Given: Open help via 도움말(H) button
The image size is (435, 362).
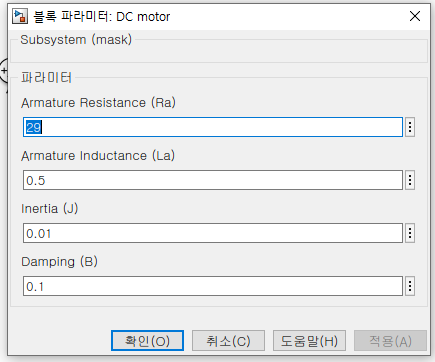Looking at the screenshot, I should 309,341.
